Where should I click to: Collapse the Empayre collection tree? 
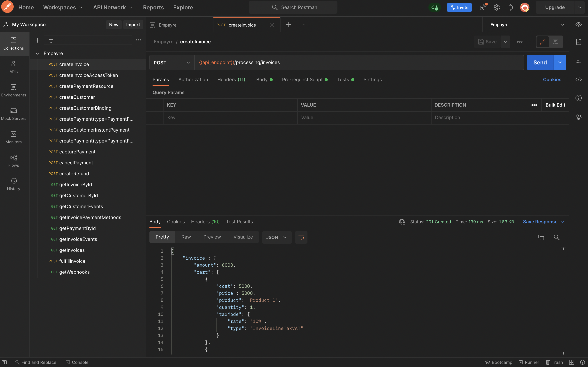[37, 53]
